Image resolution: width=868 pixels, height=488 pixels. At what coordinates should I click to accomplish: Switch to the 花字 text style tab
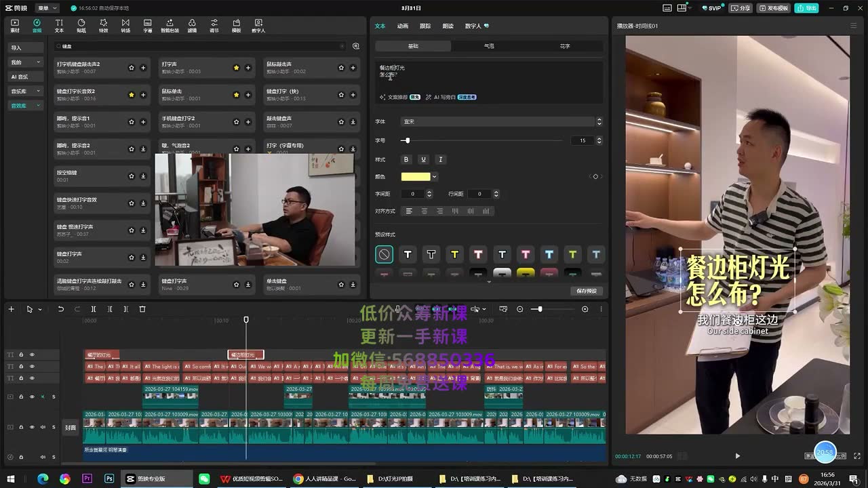[x=565, y=46]
